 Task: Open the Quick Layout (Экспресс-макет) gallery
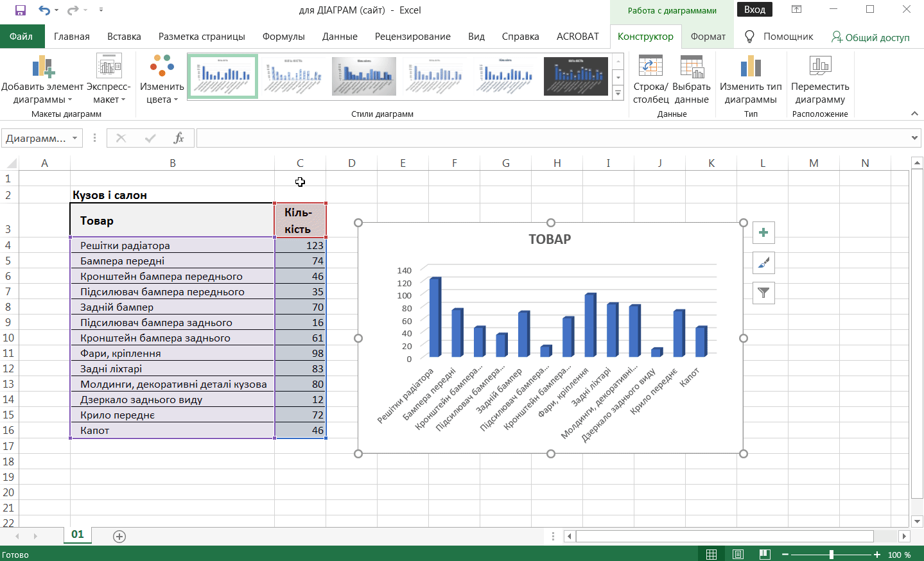coord(109,67)
